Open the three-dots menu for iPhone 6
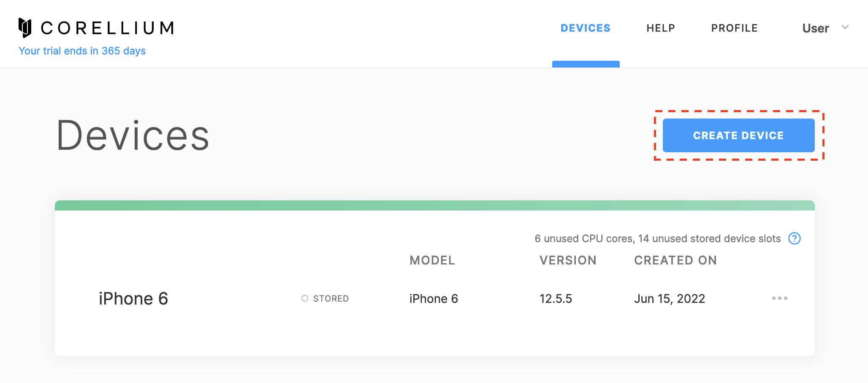Viewport: 868px width, 383px height. point(779,298)
